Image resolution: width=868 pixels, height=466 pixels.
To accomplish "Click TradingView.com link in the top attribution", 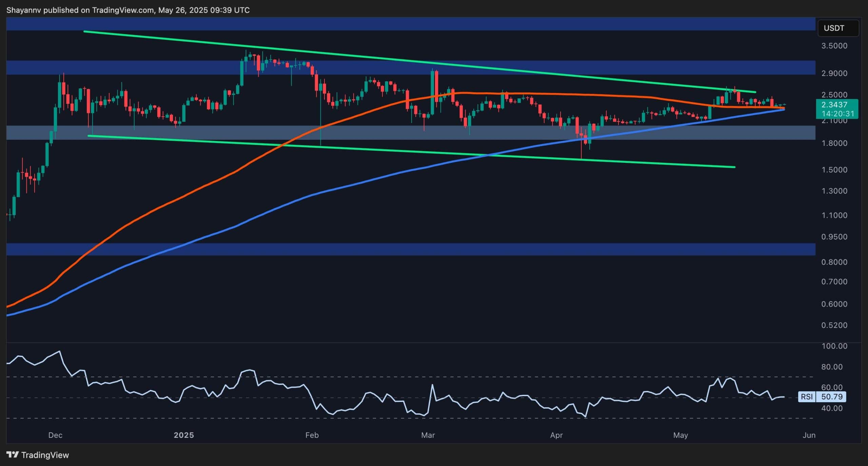I will 123,10.
